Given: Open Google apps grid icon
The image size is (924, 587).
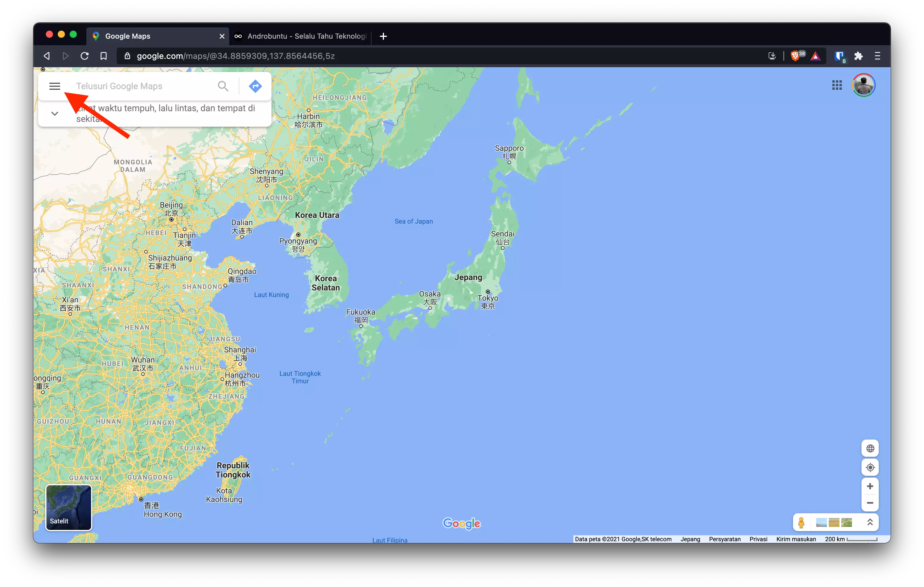Looking at the screenshot, I should 837,85.
